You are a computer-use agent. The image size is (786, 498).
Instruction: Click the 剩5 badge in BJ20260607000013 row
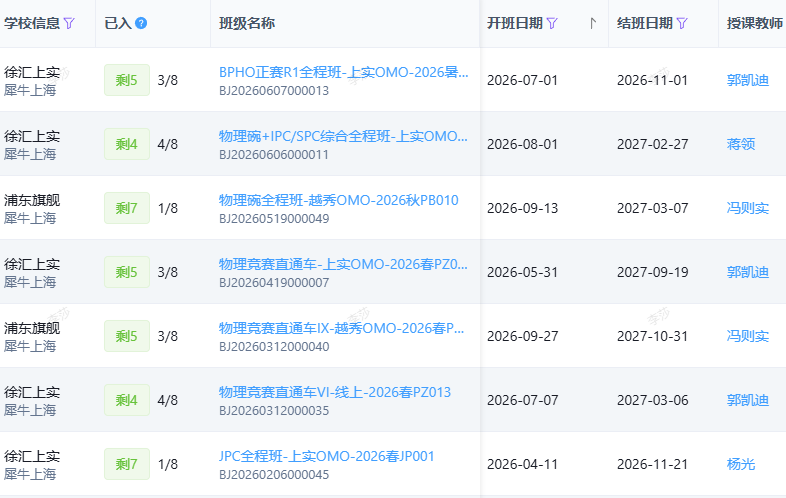[x=127, y=80]
